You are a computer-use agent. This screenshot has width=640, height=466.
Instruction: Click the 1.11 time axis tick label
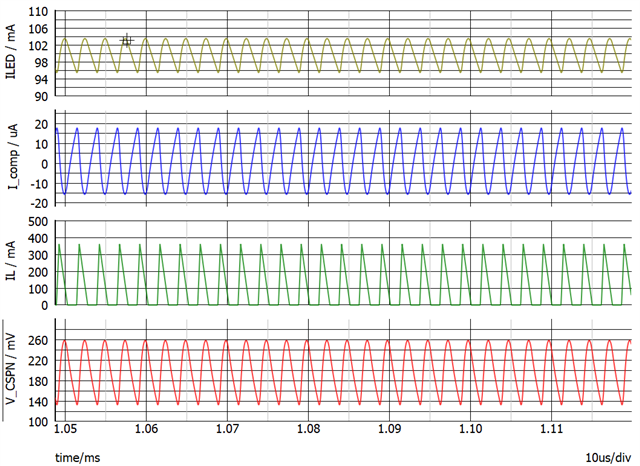tap(551, 429)
